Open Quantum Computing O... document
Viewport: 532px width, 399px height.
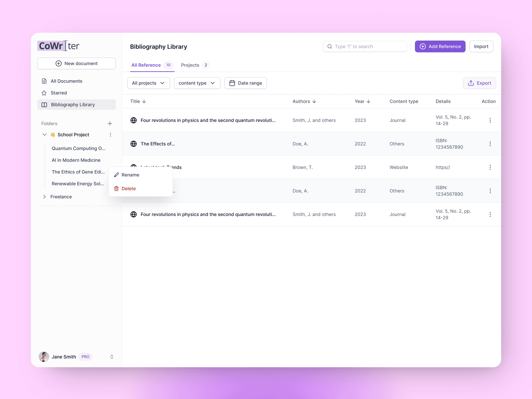[x=79, y=148]
